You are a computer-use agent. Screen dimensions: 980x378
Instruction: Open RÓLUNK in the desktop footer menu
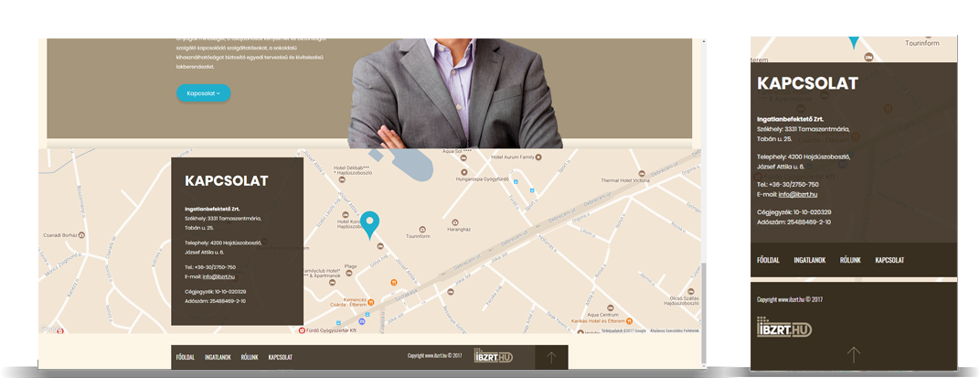(250, 357)
